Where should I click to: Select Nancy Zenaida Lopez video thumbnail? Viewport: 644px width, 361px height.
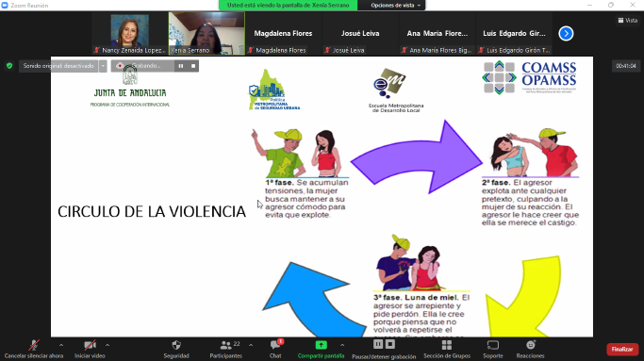[129, 33]
